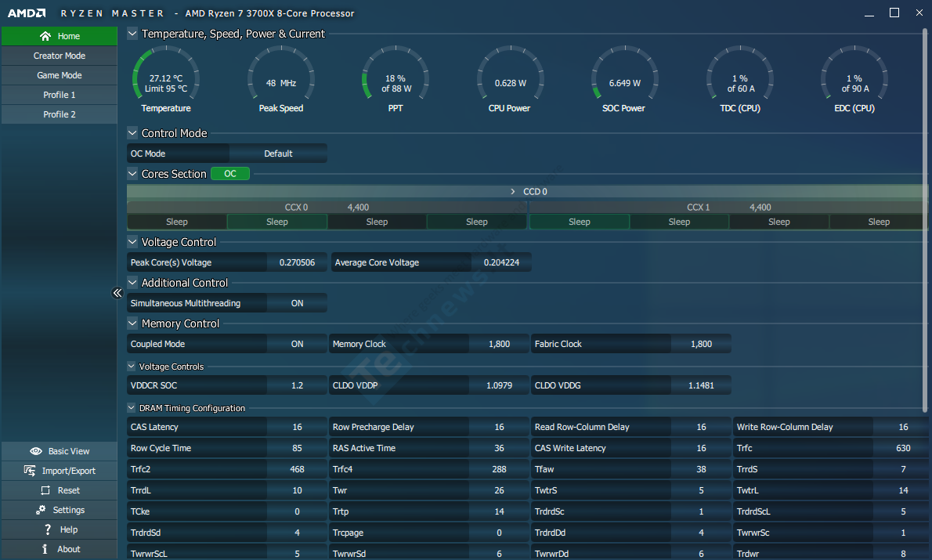Click the Twr value 26
The height and width of the screenshot is (560, 932).
[x=500, y=490]
